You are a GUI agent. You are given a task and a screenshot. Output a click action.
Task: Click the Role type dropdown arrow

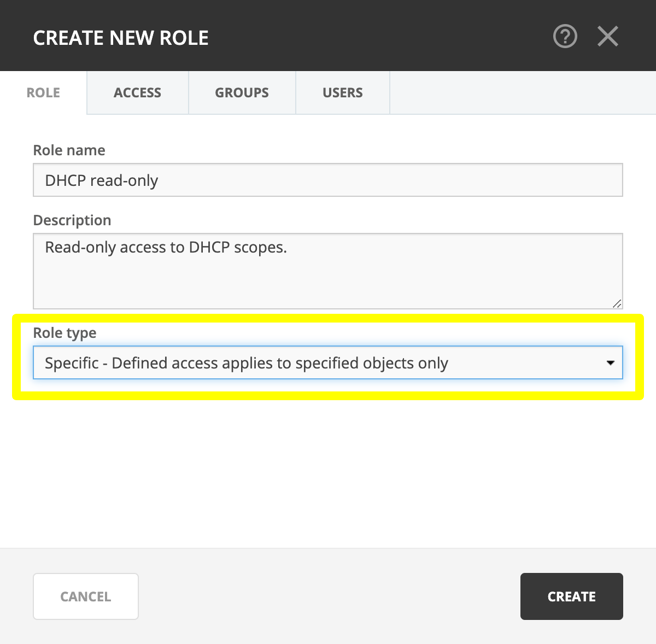(x=611, y=363)
